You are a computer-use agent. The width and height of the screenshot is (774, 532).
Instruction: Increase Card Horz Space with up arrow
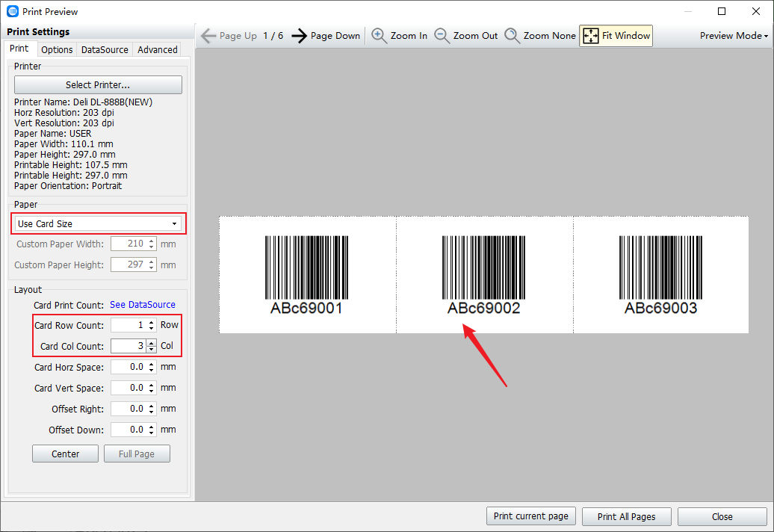[x=152, y=364]
